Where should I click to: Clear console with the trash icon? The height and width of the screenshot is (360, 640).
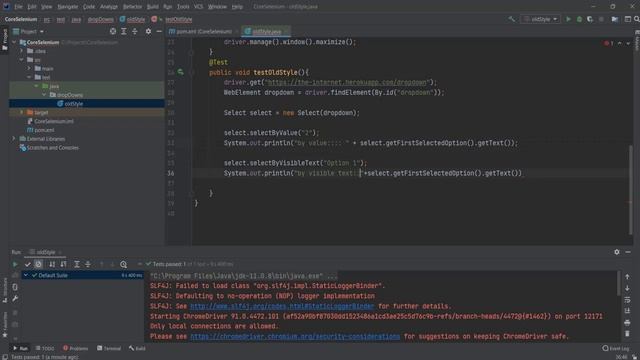tap(627, 334)
